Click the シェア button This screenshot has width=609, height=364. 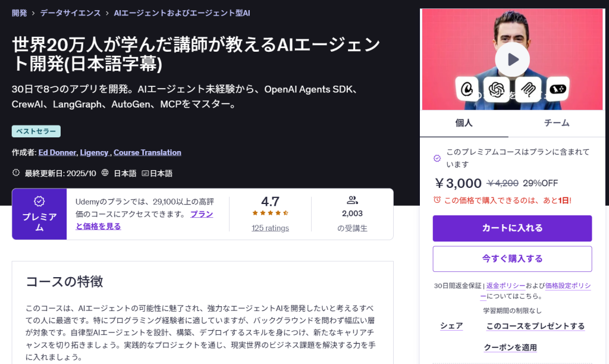451,326
